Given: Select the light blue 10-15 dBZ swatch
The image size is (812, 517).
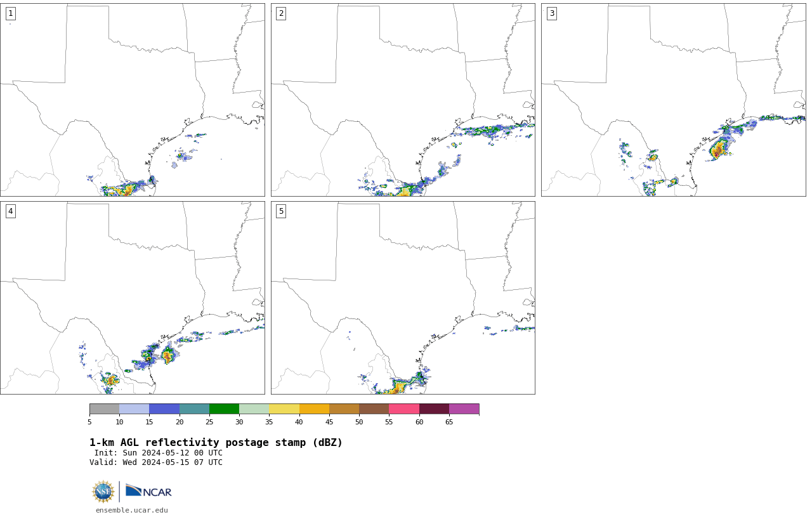Looking at the screenshot, I should coord(134,409).
